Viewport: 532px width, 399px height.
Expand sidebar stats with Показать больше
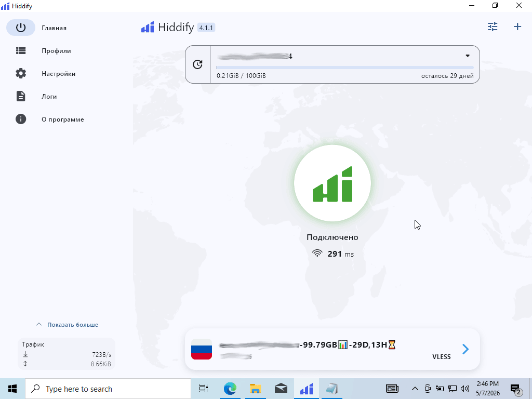point(67,325)
